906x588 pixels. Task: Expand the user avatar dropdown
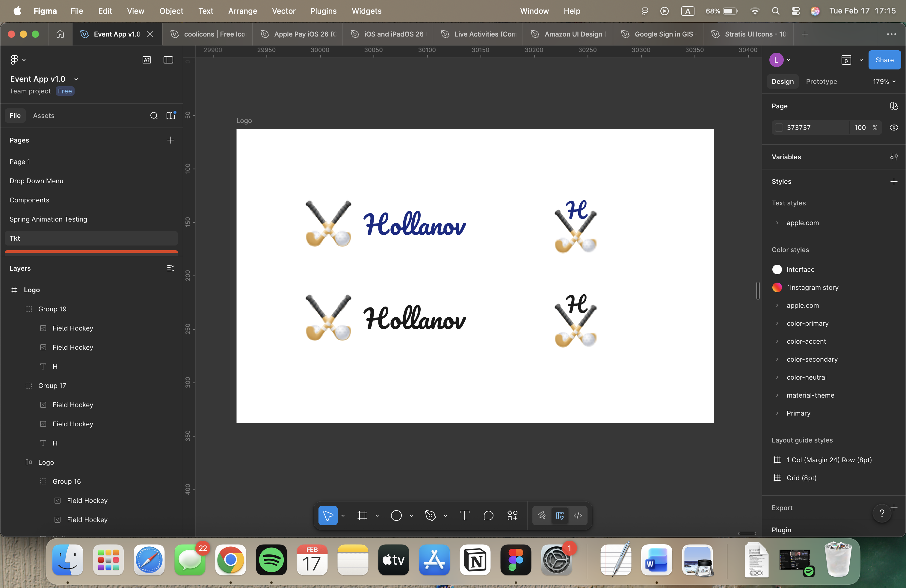tap(788, 60)
